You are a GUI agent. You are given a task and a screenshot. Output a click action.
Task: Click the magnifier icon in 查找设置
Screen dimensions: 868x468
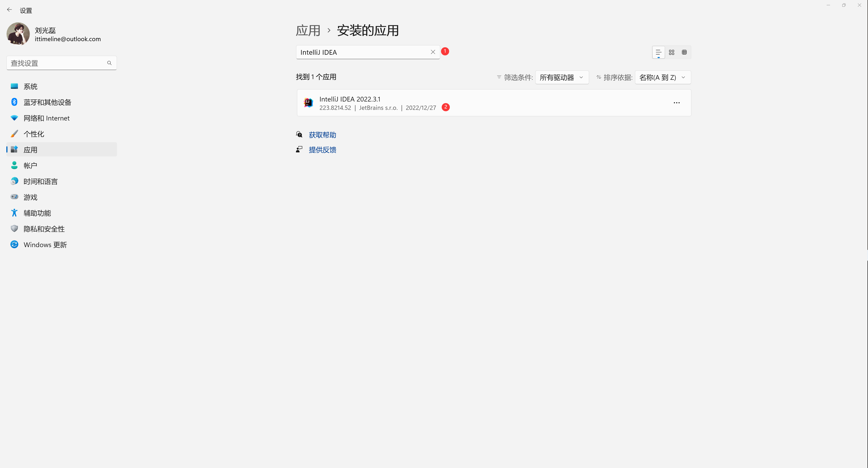[x=109, y=63]
